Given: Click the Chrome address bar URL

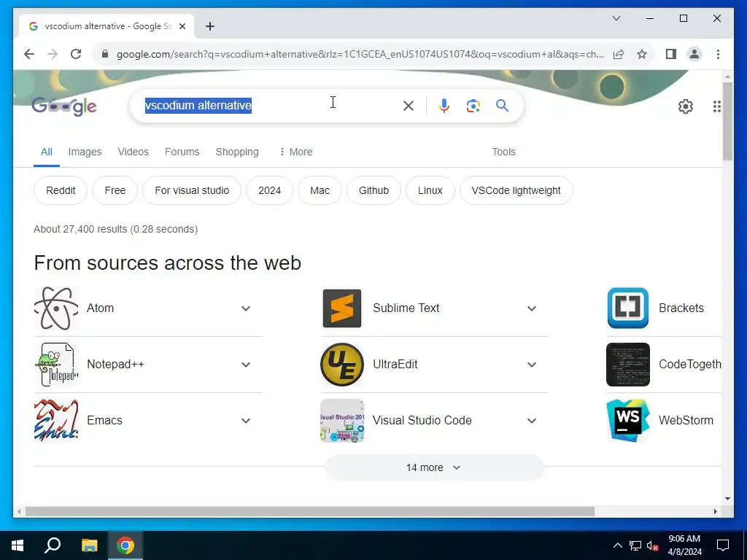Looking at the screenshot, I should point(360,54).
